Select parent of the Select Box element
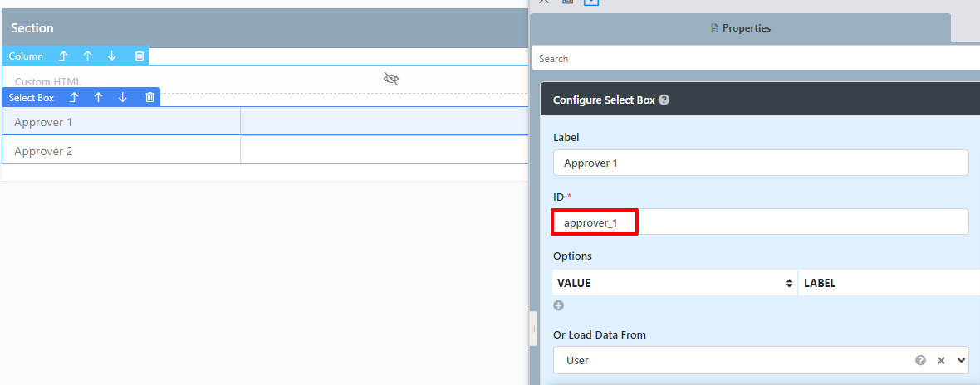 coord(73,97)
